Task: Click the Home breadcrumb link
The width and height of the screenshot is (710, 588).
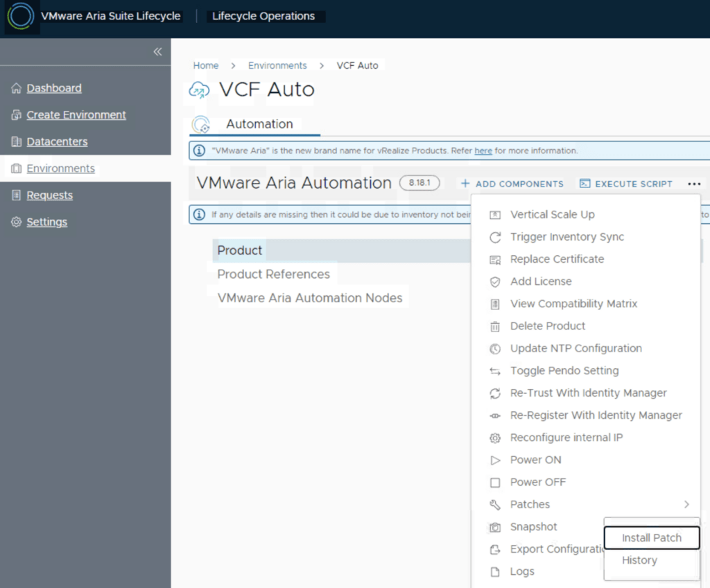Action: pos(206,65)
